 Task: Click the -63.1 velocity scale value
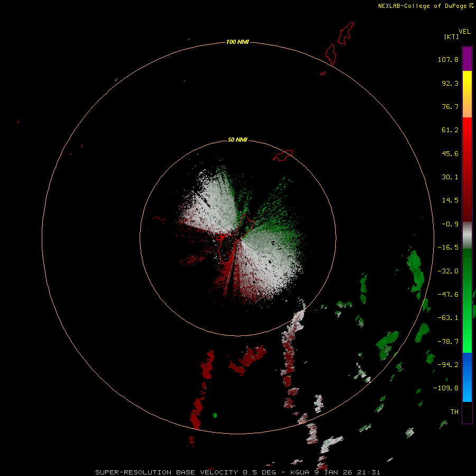pyautogui.click(x=448, y=318)
